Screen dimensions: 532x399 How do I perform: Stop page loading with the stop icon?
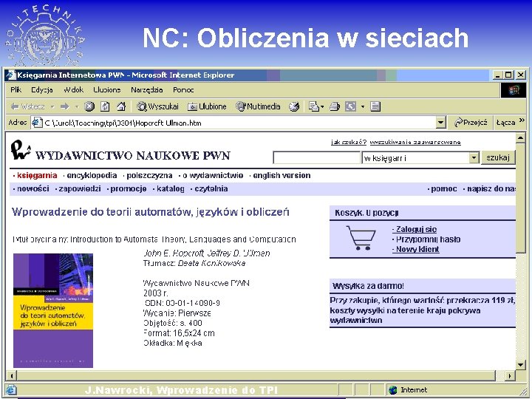coord(89,106)
